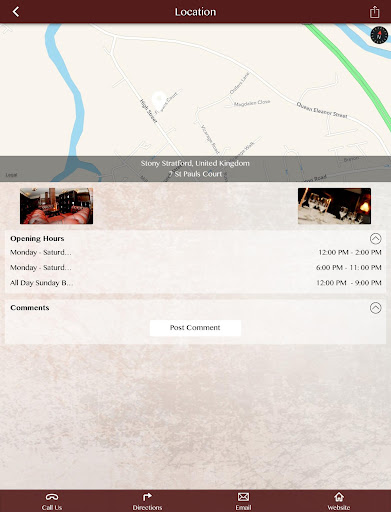Open the wine glasses table photo
The image size is (391, 512).
(334, 206)
